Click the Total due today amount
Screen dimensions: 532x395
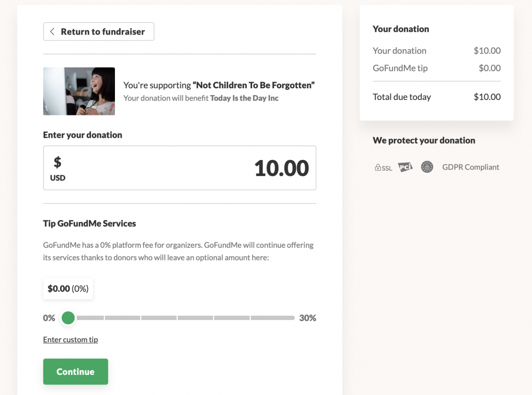point(487,97)
